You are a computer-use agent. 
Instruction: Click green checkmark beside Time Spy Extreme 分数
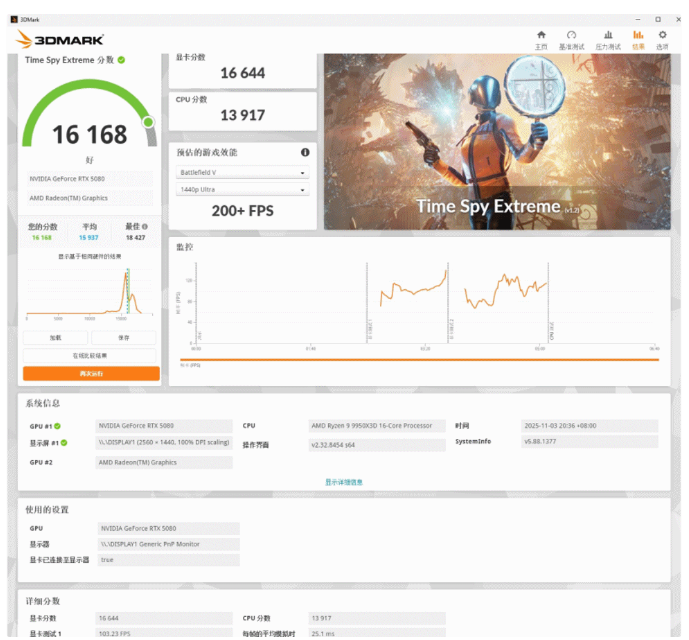click(122, 60)
